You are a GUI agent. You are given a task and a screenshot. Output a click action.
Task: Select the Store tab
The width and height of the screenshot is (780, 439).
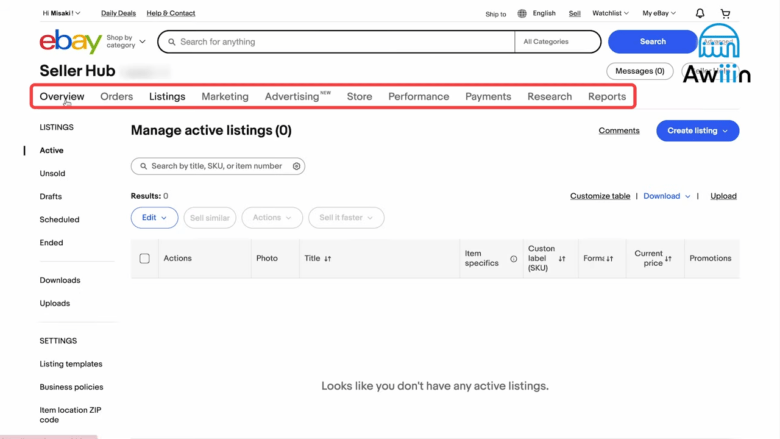pyautogui.click(x=359, y=96)
